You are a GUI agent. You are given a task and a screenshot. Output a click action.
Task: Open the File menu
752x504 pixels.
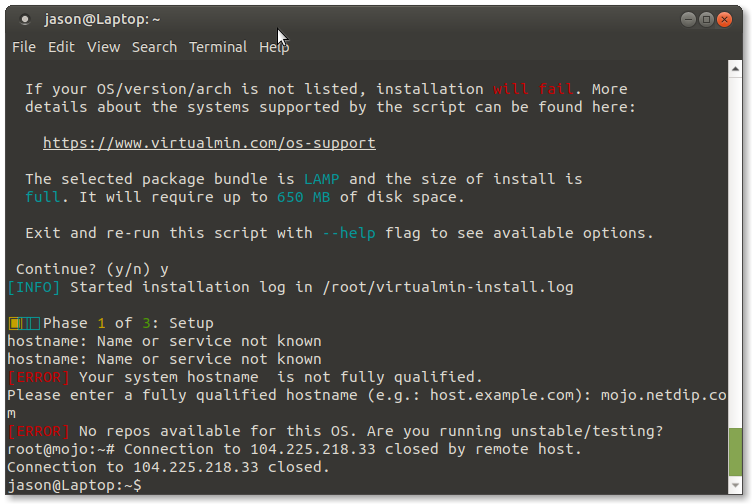click(24, 47)
